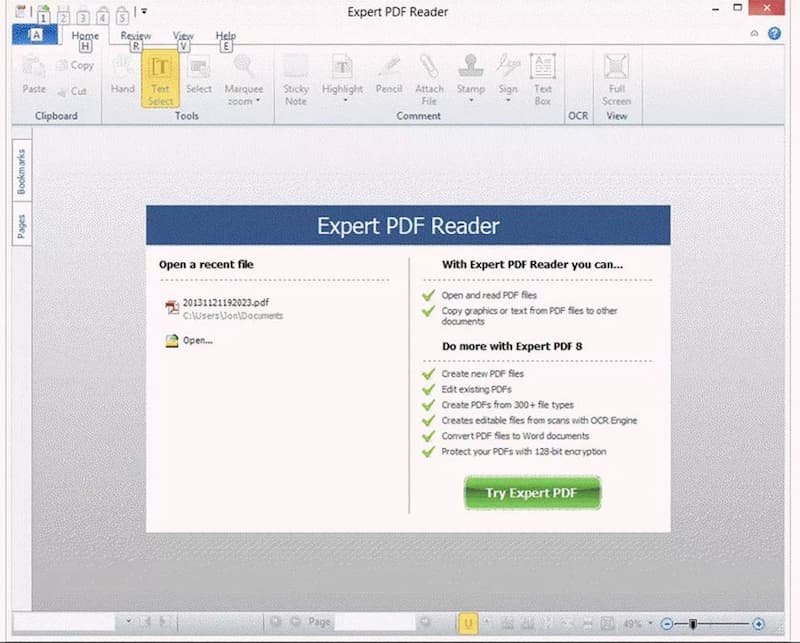Switch to the Review ribbon tab

point(136,36)
